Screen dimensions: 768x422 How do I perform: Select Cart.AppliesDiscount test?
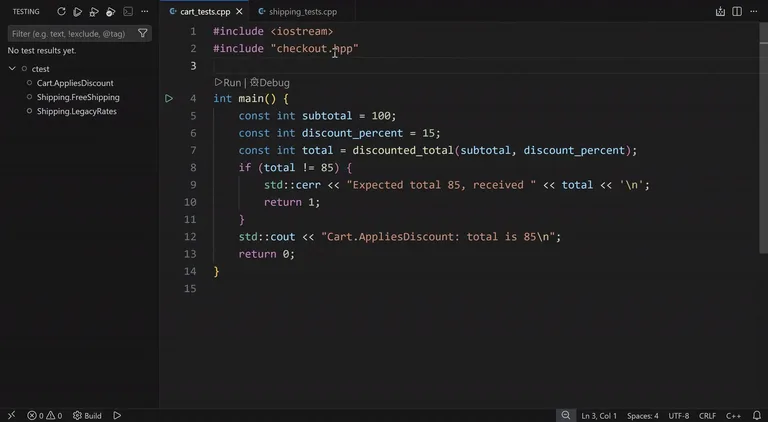pyautogui.click(x=75, y=83)
